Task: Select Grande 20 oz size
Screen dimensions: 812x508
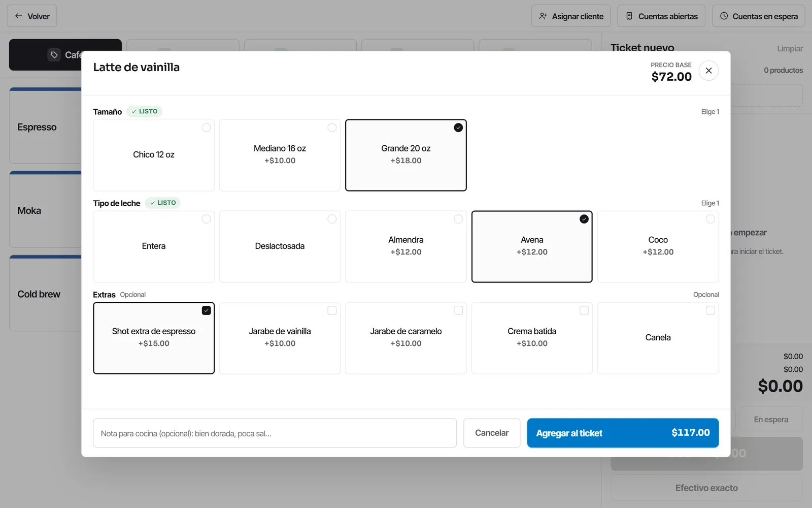Action: [406, 155]
